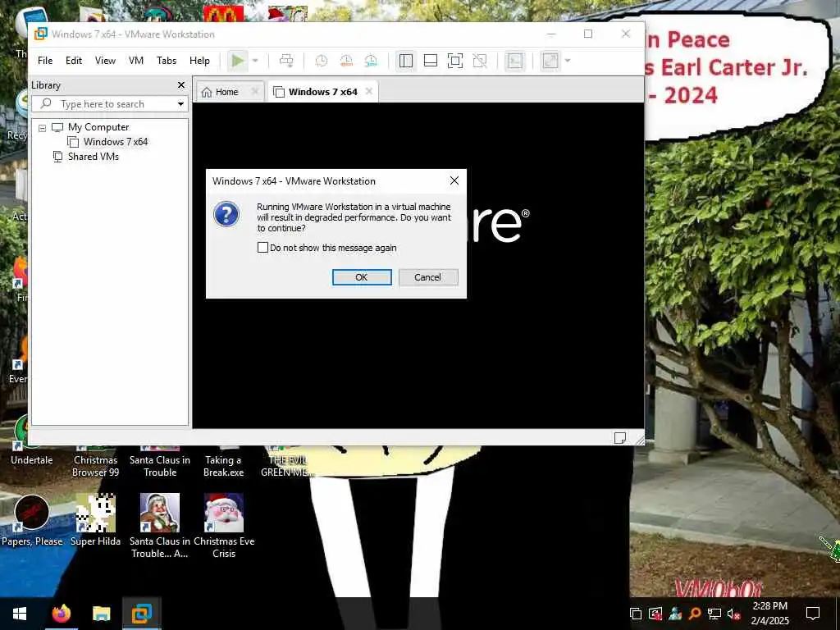Viewport: 840px width, 630px height.
Task: Open the stretch options dropdown arrow
Action: click(568, 61)
